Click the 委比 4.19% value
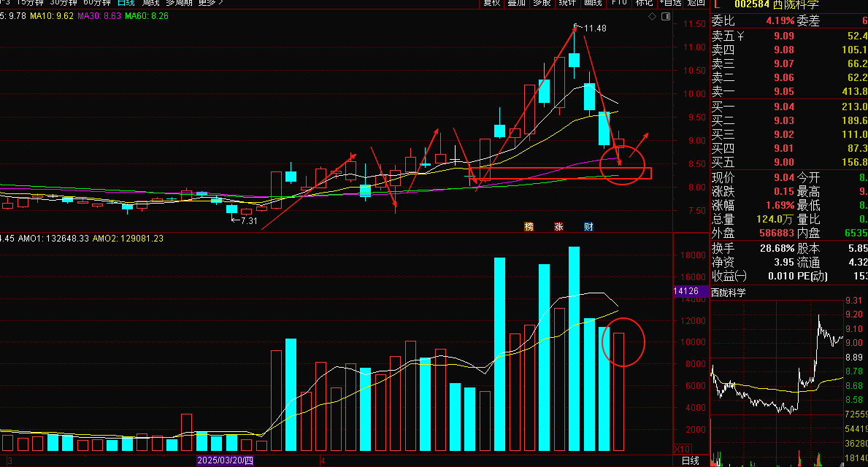Viewport: 868px width, 467px height. coord(780,21)
